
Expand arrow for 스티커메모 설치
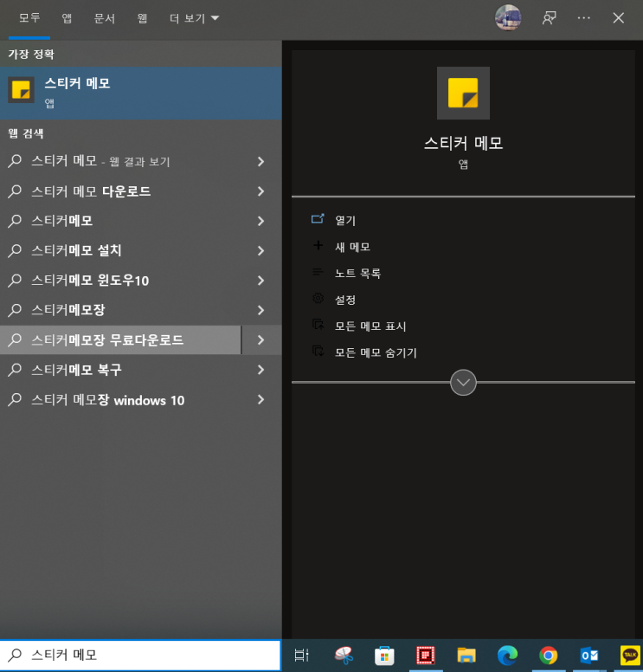(260, 250)
